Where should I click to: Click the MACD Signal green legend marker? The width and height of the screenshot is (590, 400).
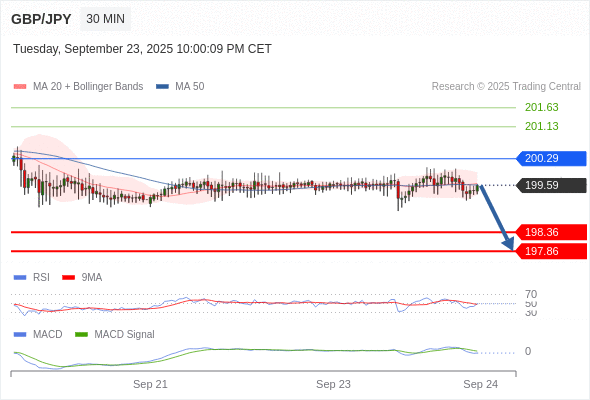click(81, 335)
